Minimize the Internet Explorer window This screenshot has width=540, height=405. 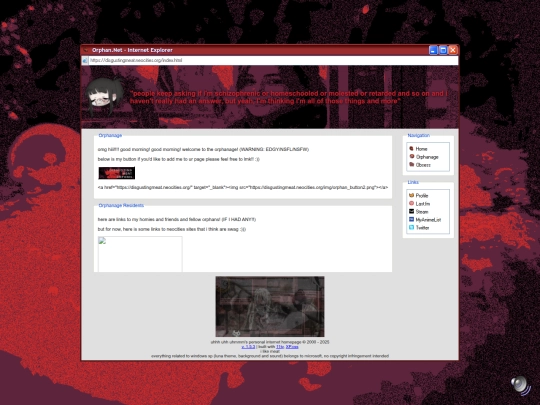pyautogui.click(x=433, y=50)
